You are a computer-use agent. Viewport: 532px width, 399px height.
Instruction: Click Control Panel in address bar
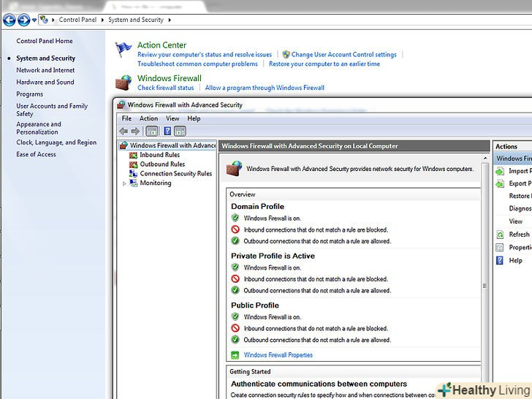click(77, 20)
